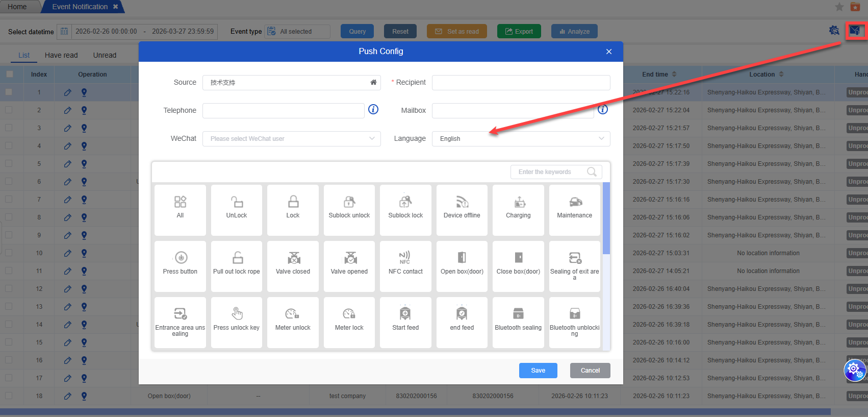Viewport: 868px width, 417px height.
Task: Expand the WeChat user dropdown
Action: pyautogui.click(x=291, y=139)
